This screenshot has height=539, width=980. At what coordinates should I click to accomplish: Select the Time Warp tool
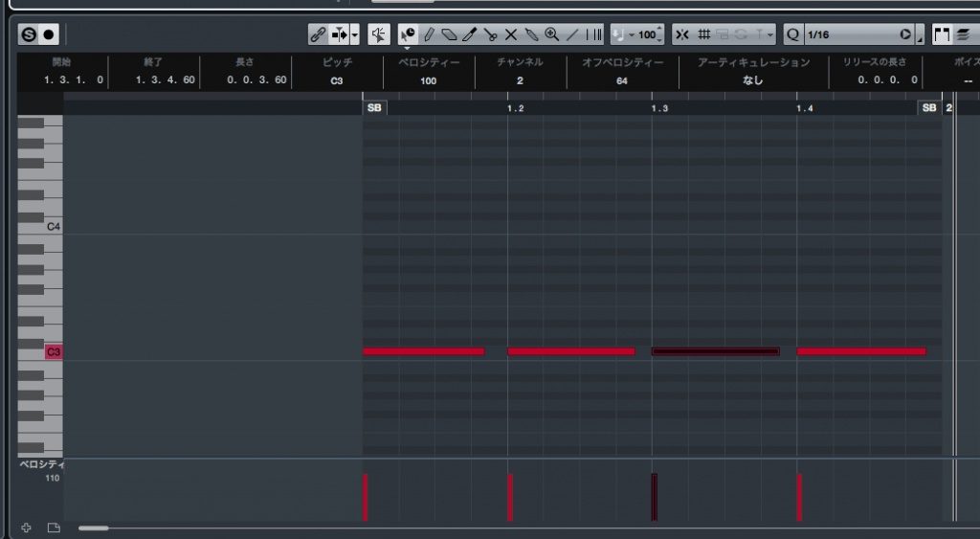coord(593,34)
